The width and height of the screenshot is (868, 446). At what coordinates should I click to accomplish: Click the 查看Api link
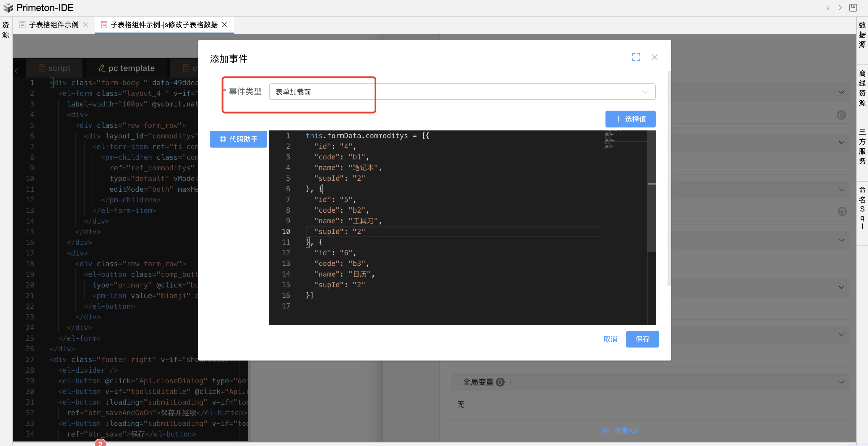tap(626, 431)
